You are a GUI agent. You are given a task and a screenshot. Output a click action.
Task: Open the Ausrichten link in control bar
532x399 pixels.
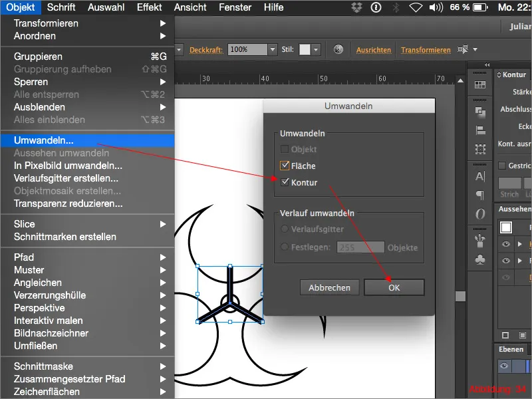click(374, 50)
